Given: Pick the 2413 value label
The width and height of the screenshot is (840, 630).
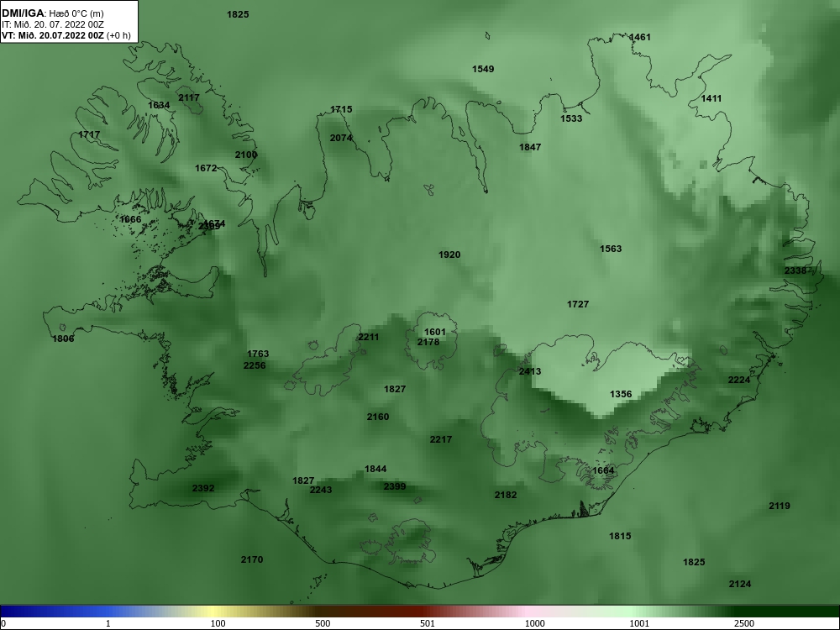Looking at the screenshot, I should 530,371.
